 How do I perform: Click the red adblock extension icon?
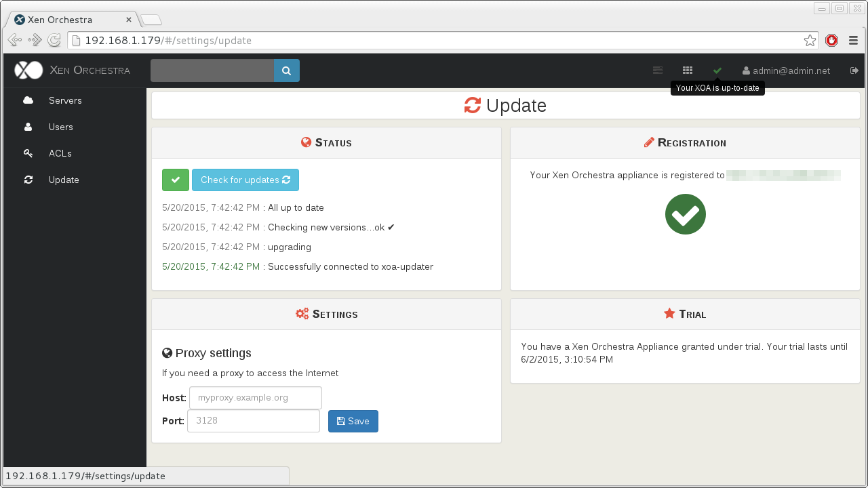click(832, 41)
